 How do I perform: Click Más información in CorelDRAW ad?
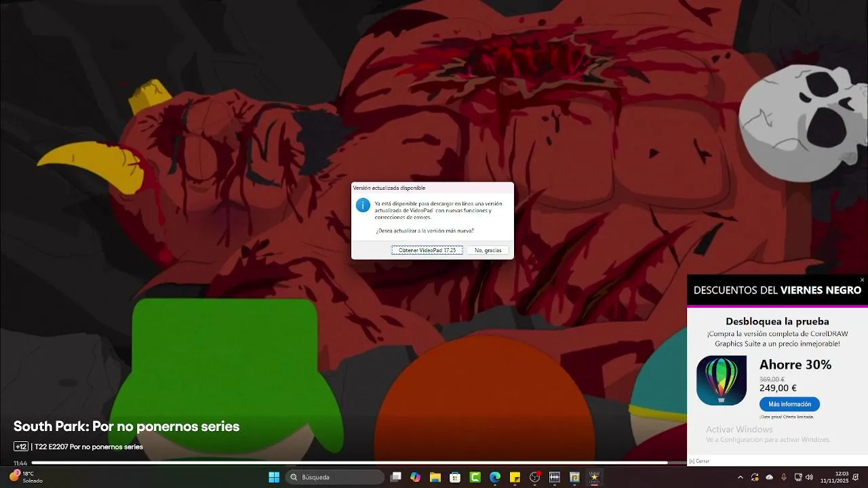789,404
